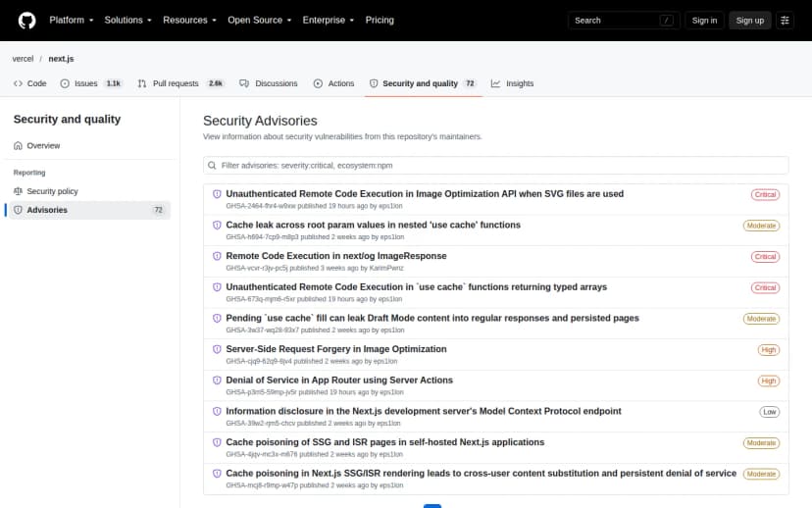
Task: Click the Code tab angle-brackets icon
Action: tap(18, 83)
